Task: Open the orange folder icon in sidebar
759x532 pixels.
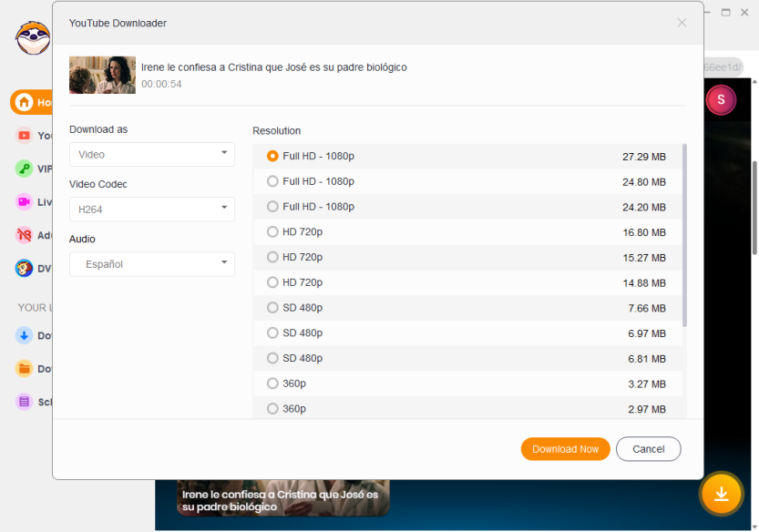Action: click(x=25, y=369)
